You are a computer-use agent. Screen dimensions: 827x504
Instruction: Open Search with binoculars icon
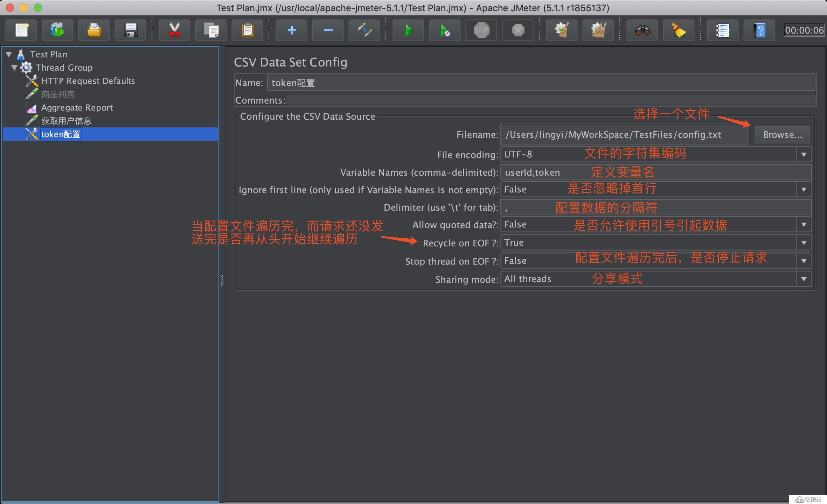coord(642,30)
